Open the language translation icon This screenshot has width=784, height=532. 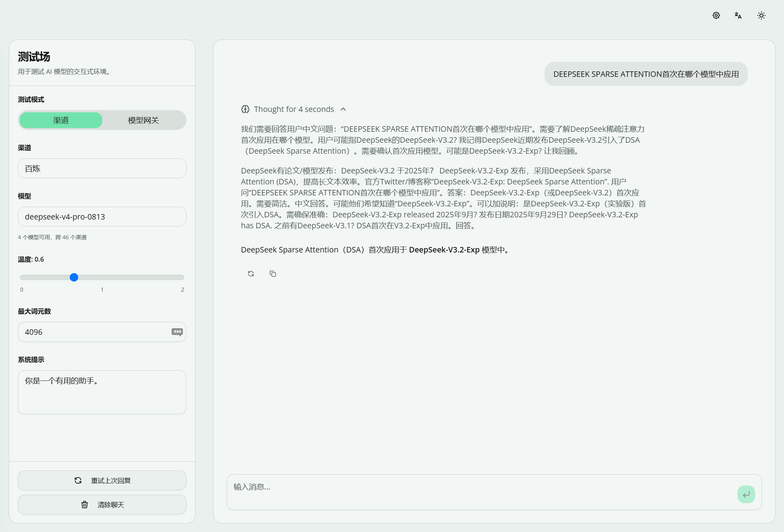pyautogui.click(x=738, y=15)
